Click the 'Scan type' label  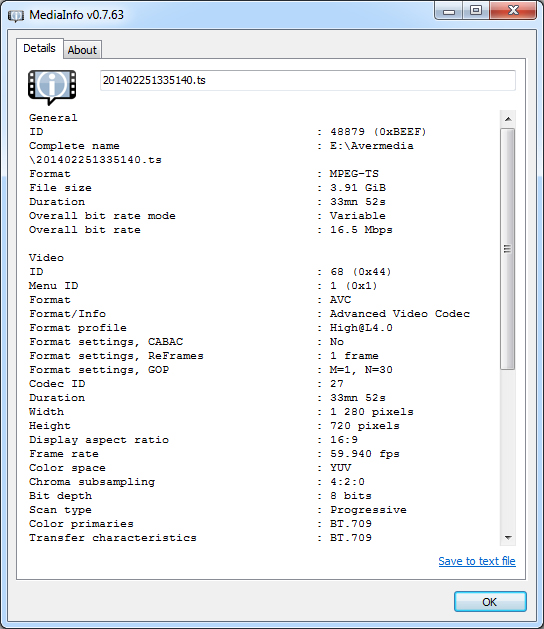[60, 510]
